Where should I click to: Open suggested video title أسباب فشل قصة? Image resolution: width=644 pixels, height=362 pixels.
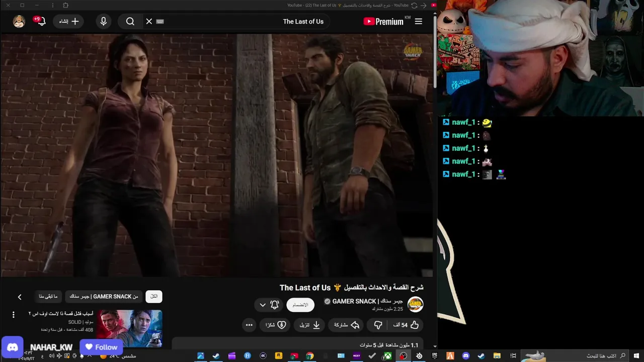(x=61, y=314)
